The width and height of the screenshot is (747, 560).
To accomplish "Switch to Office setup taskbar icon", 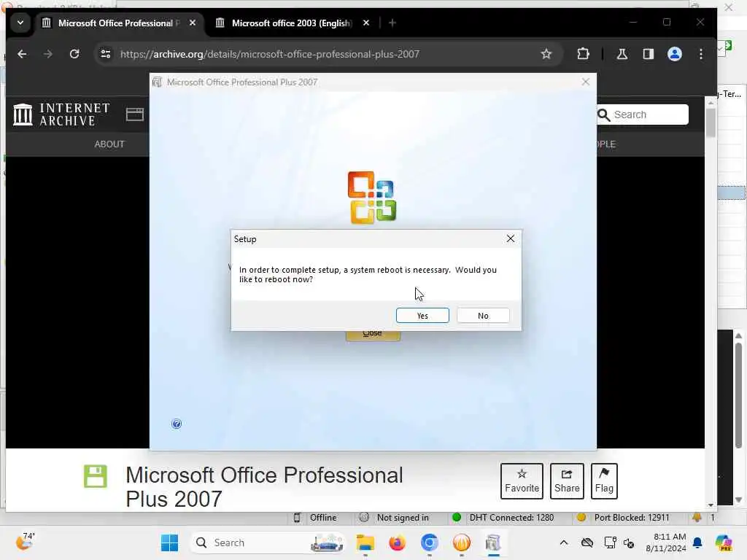I will coord(493,542).
